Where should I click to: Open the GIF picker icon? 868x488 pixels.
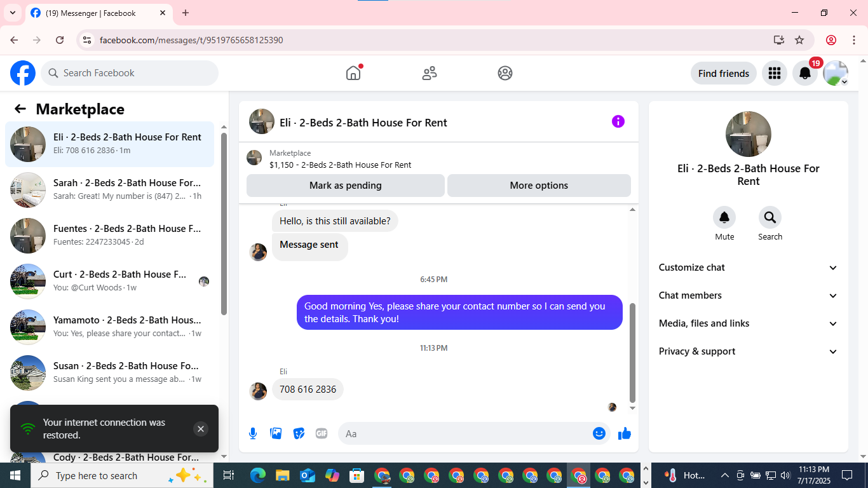[x=322, y=433]
